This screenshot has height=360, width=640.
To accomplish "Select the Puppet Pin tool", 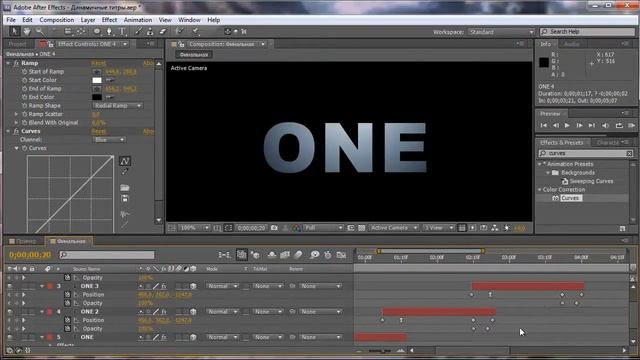I will [196, 31].
